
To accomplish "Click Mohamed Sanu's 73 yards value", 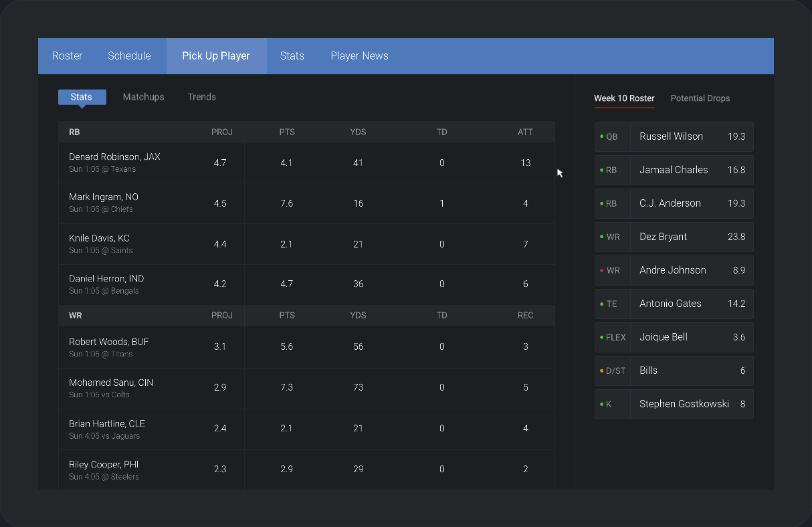I will point(359,387).
